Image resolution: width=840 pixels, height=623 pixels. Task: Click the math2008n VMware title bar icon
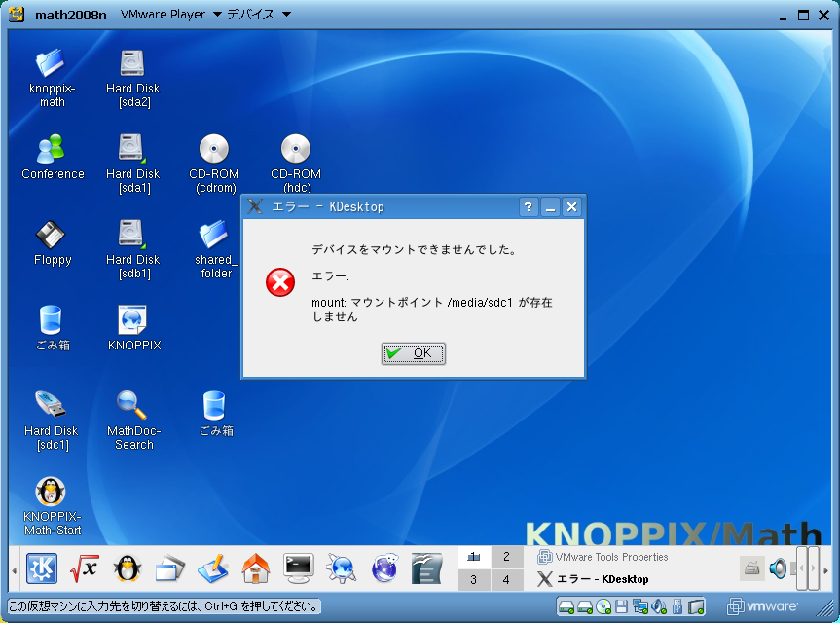(x=17, y=15)
